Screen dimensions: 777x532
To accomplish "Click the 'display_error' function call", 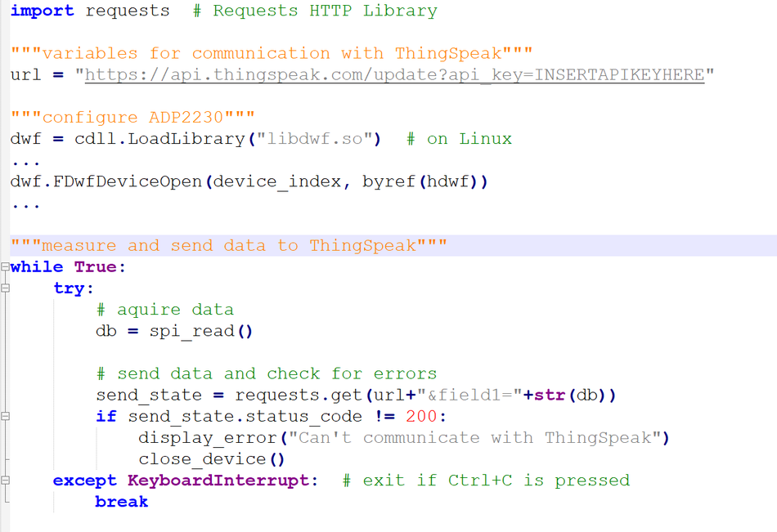I will 208,438.
